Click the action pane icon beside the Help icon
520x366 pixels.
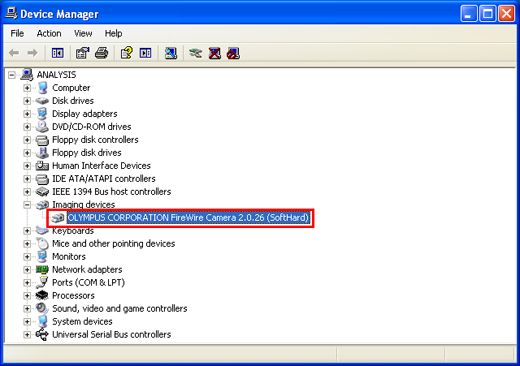coord(146,53)
